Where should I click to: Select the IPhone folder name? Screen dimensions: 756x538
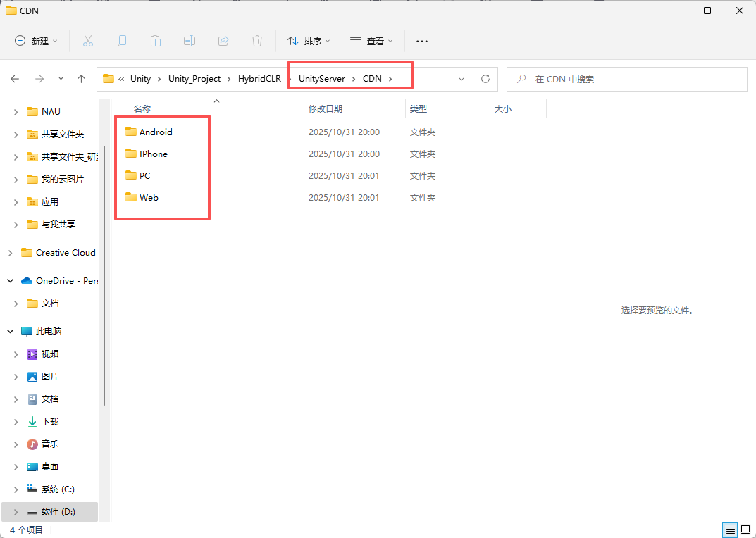154,154
